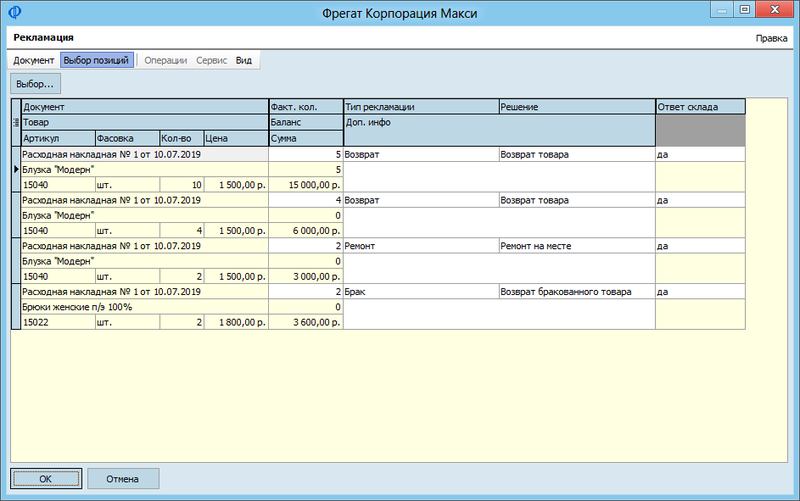
Task: Confirm with the OK button
Action: [x=46, y=479]
